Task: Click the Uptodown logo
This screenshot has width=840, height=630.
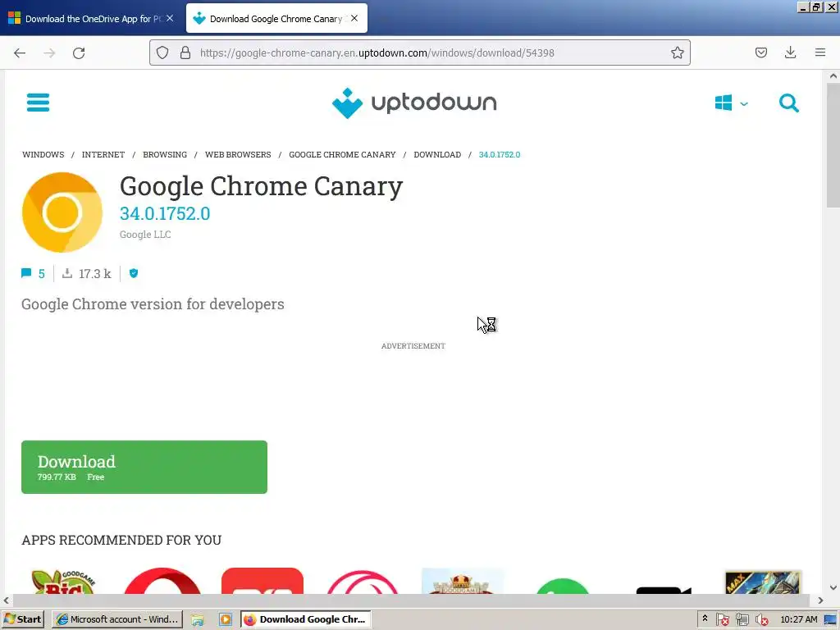Action: [414, 103]
